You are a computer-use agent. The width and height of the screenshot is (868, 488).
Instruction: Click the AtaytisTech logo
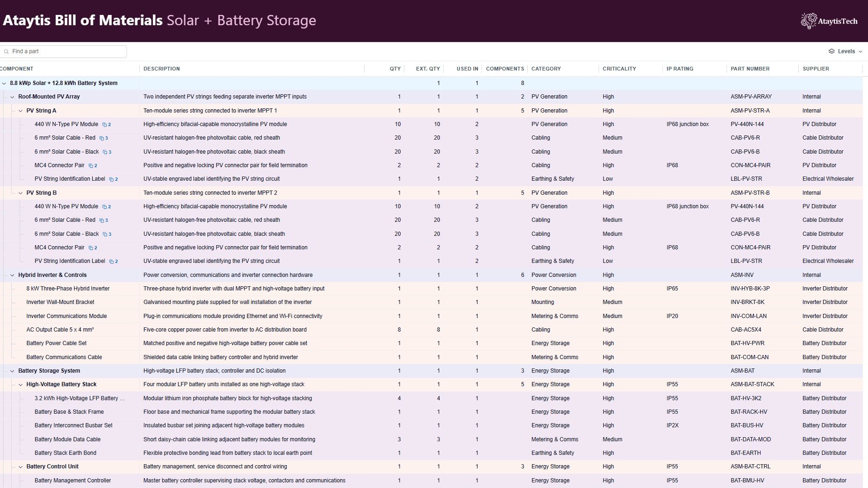(829, 21)
